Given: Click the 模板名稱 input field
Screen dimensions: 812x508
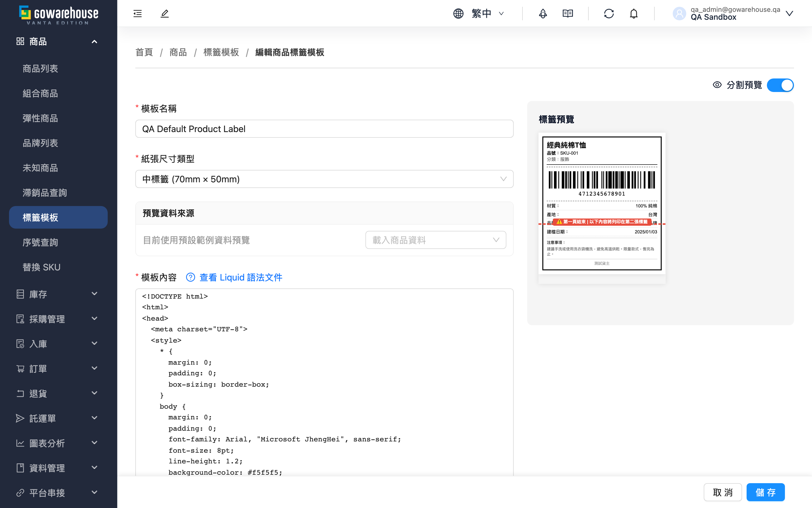Looking at the screenshot, I should pos(324,129).
